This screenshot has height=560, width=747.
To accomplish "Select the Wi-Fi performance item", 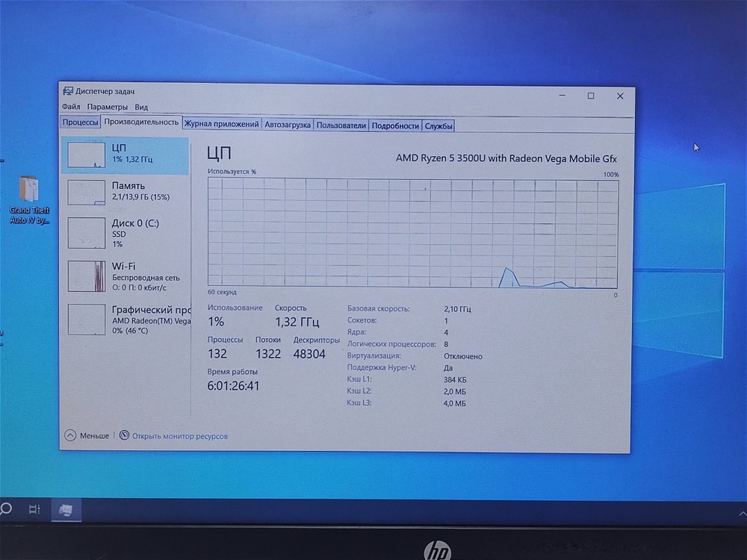I will [x=125, y=276].
